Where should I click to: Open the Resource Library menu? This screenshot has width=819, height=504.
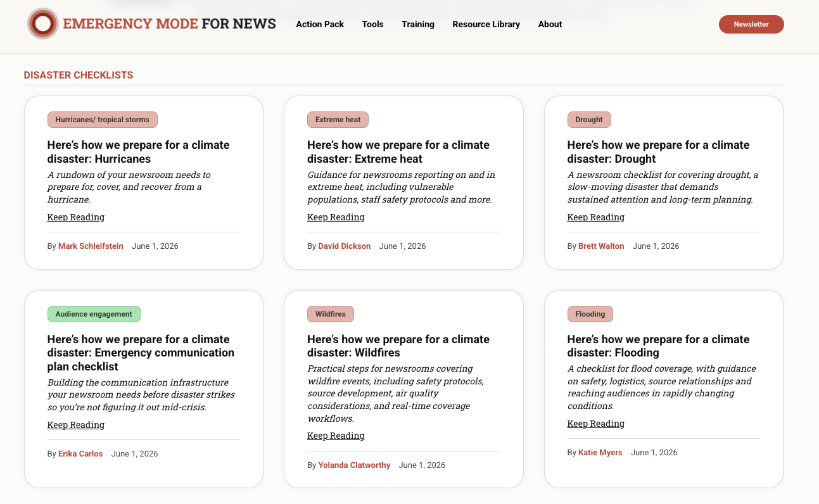486,24
